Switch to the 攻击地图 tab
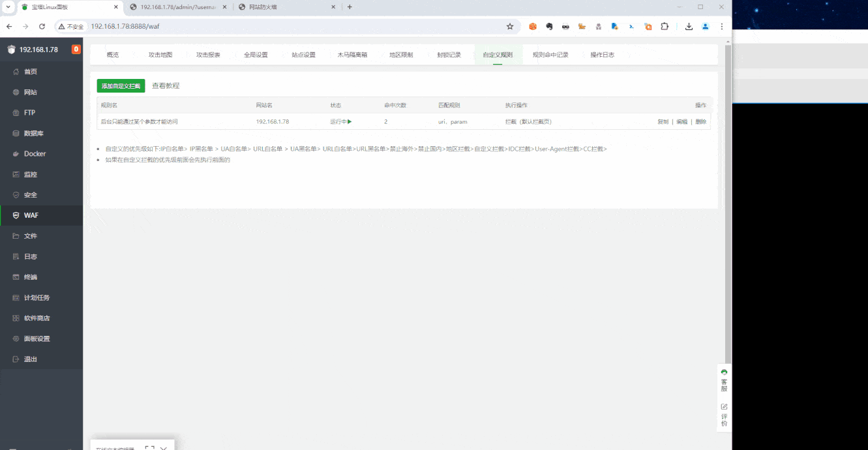This screenshot has width=868, height=450. [160, 55]
